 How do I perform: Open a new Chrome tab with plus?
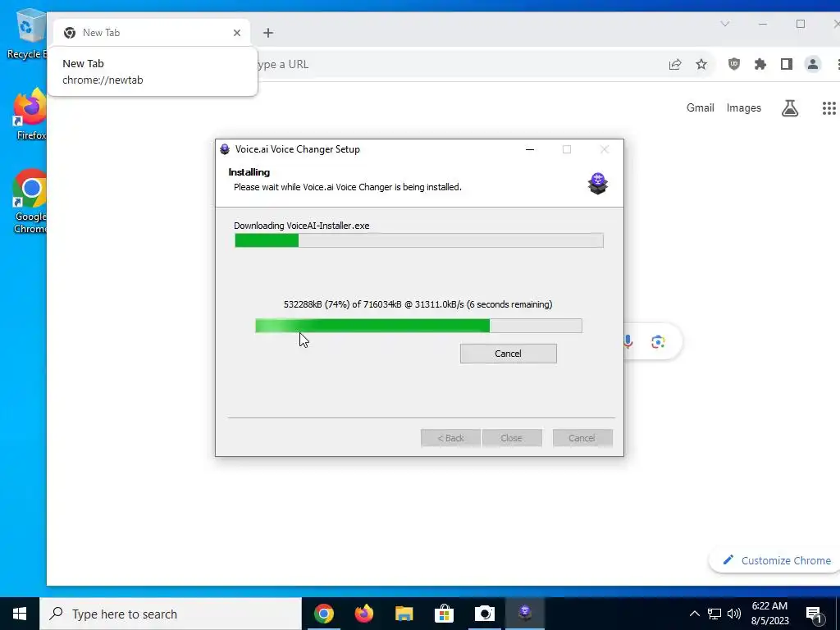[x=268, y=33]
